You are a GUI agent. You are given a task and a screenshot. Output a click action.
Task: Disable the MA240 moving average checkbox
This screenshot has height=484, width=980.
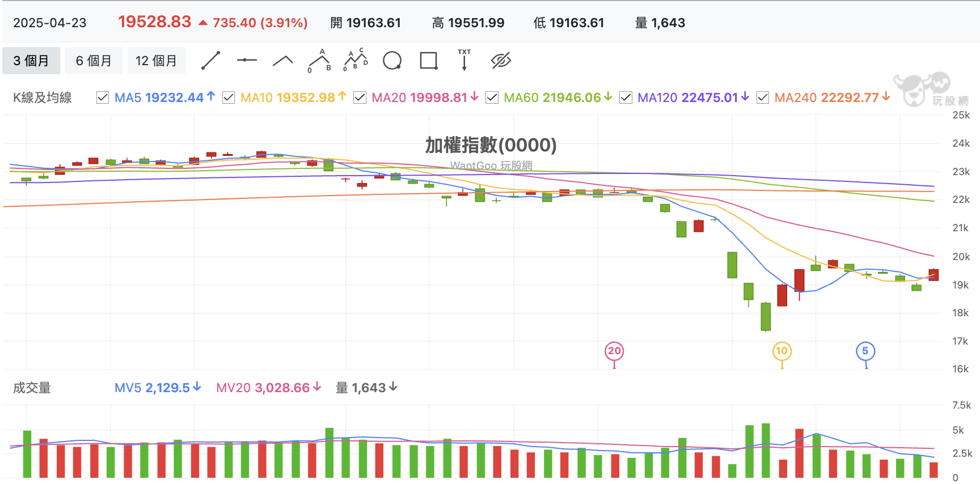pos(763,97)
